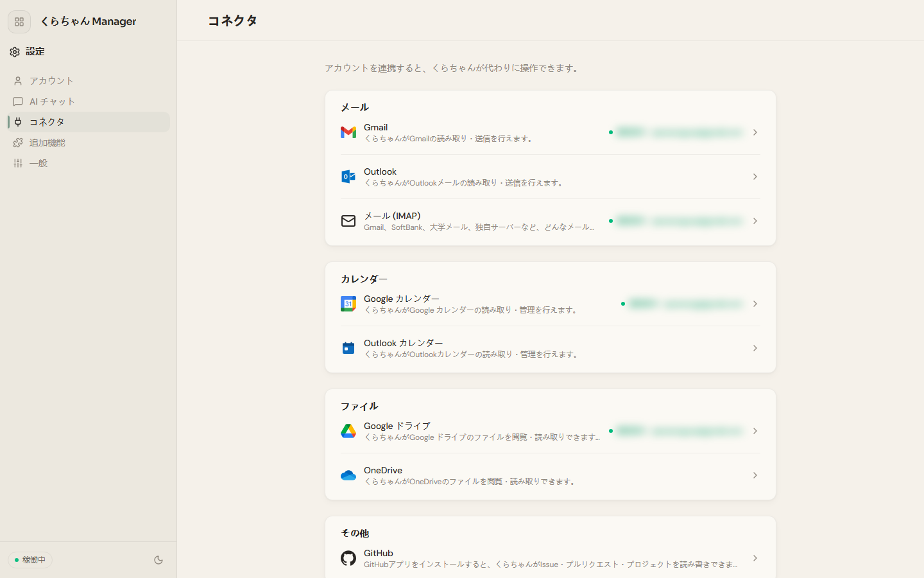This screenshot has width=924, height=578.
Task: Click the GitHubアプリ description text
Action: [551, 565]
